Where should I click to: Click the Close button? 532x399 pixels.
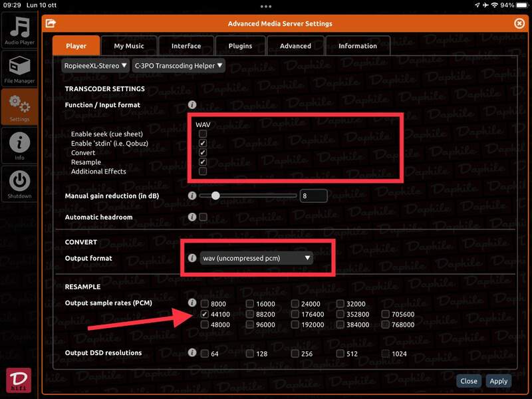click(469, 381)
